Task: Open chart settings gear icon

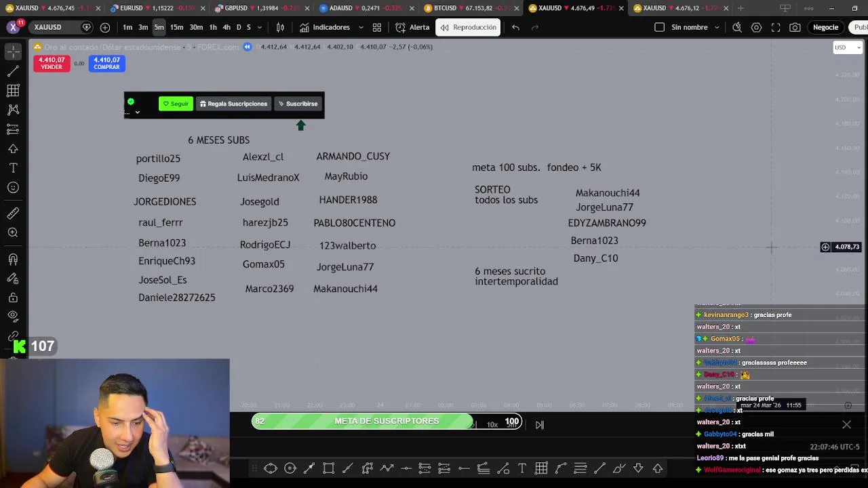Action: 756,27
